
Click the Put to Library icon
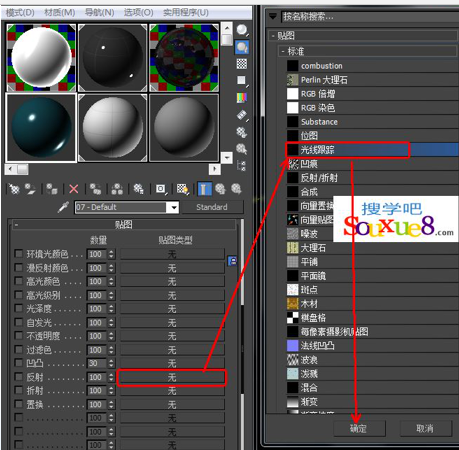coord(139,189)
